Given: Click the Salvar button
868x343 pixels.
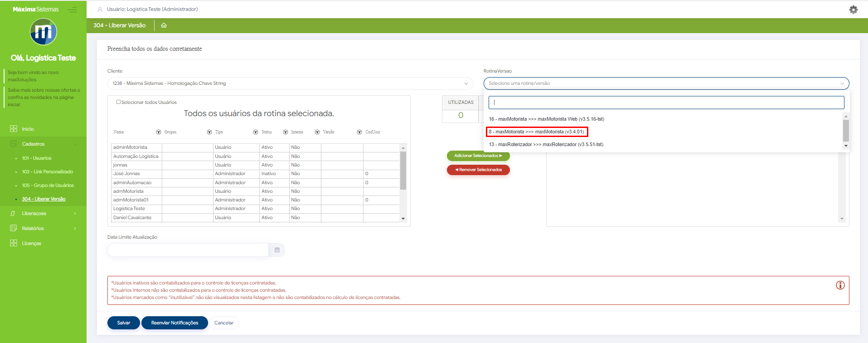Looking at the screenshot, I should point(123,323).
